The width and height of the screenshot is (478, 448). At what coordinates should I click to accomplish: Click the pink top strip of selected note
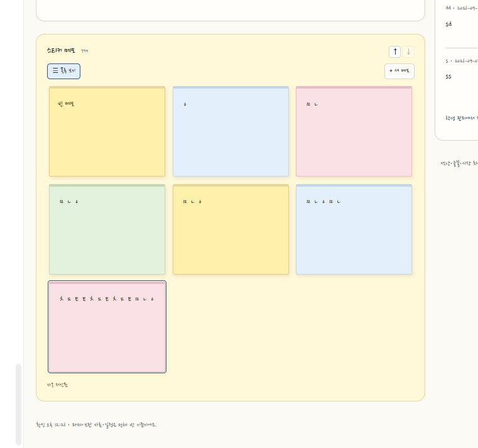(107, 283)
